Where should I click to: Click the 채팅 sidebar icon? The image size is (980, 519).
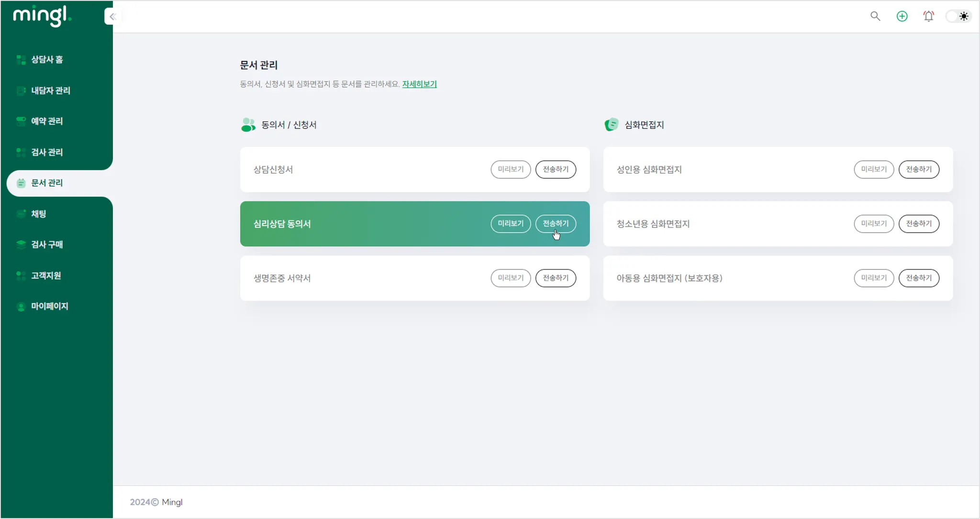point(21,214)
